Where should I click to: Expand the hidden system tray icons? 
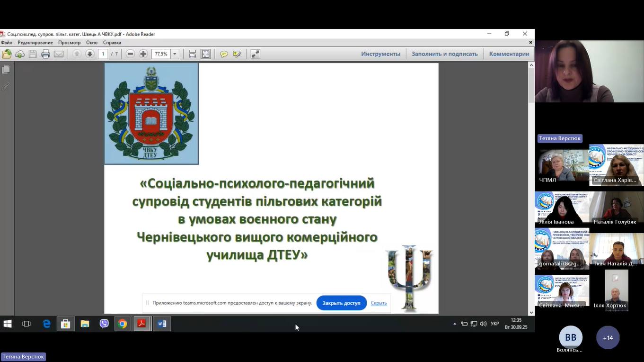pyautogui.click(x=455, y=324)
